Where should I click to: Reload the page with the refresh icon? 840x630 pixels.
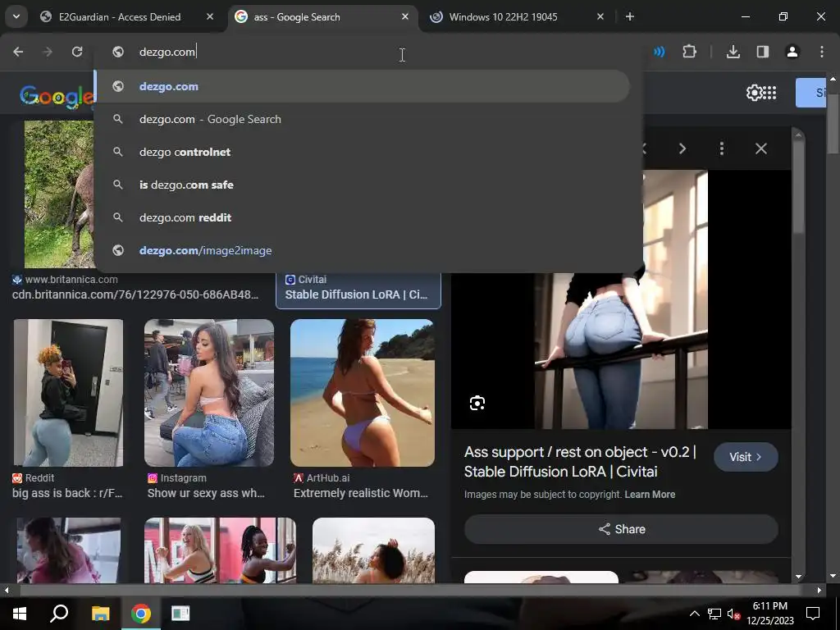(x=77, y=52)
